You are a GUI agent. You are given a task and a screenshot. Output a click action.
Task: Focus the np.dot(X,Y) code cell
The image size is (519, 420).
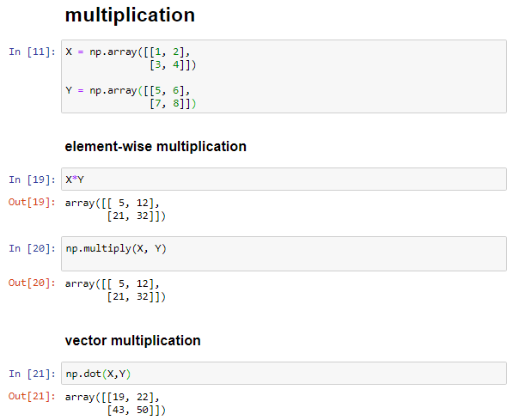point(284,374)
